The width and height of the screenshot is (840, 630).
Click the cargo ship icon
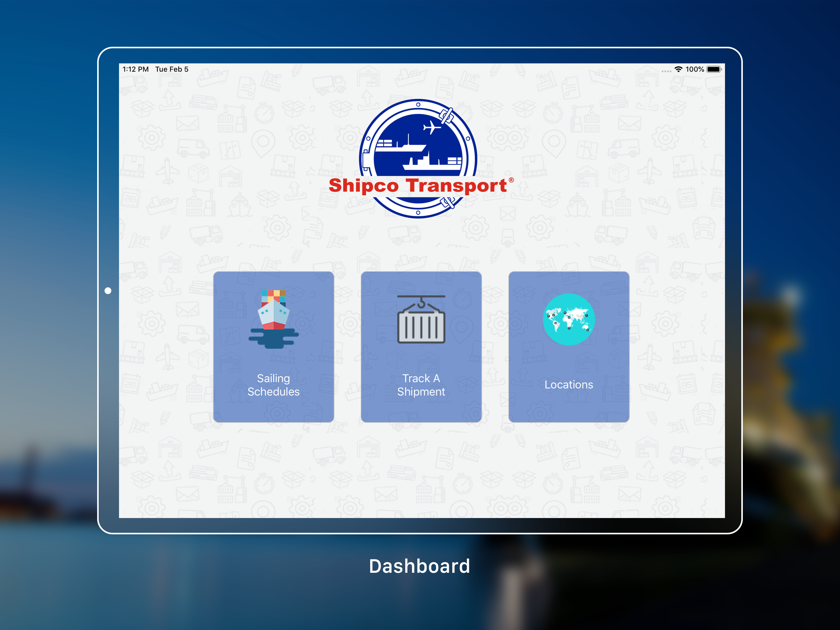pos(273,319)
